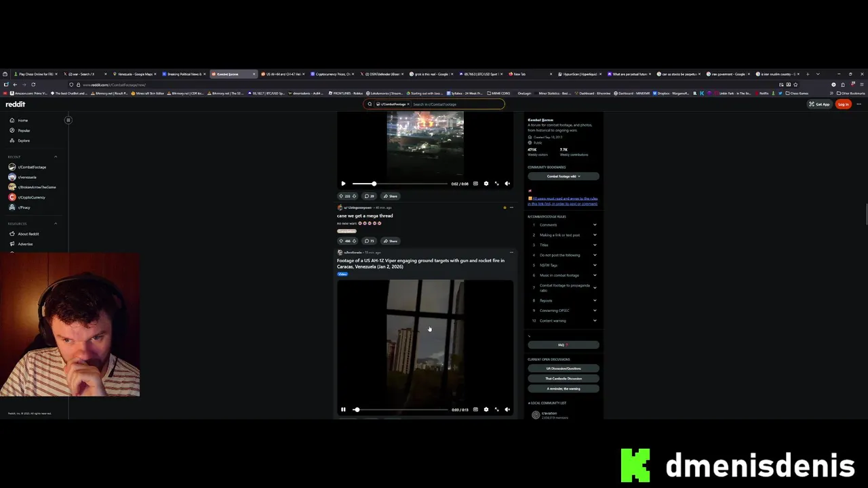Open the 'cane we get a mega thread' post

click(365, 216)
